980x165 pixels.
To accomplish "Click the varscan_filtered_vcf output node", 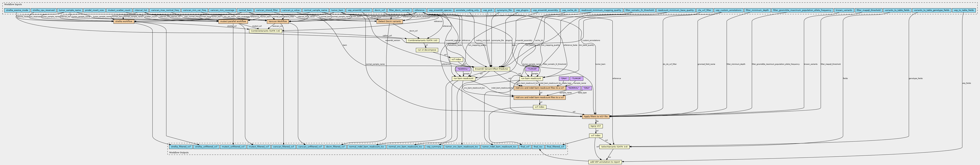I will click(x=283, y=146).
